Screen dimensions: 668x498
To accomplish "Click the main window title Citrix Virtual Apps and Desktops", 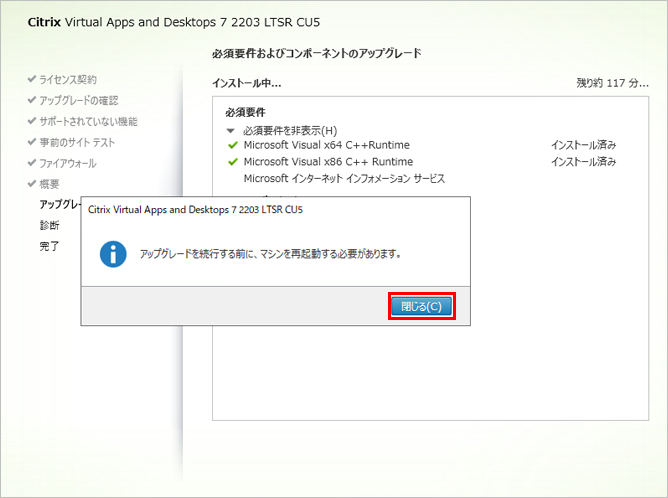I will point(174,22).
